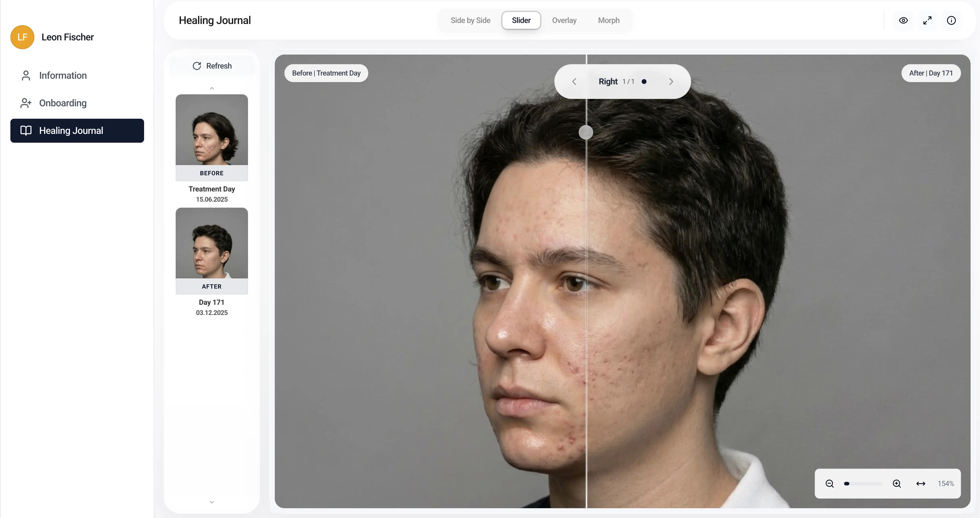Go to next view with right chevron
980x518 pixels.
[671, 81]
